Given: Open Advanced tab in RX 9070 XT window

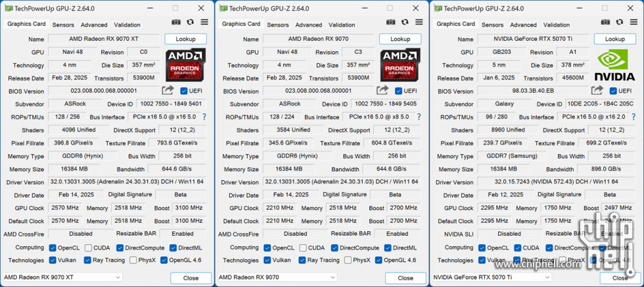Looking at the screenshot, I should click(x=94, y=24).
